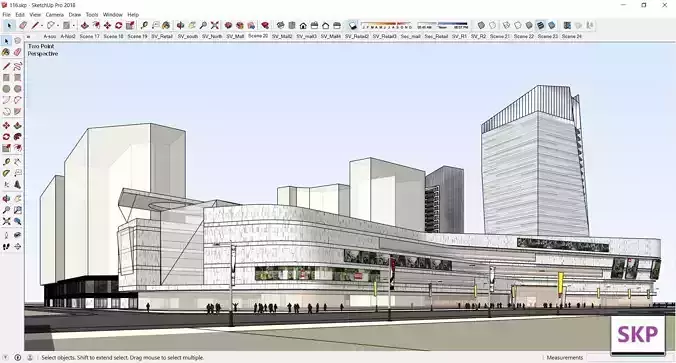The image size is (676, 363).
Task: Toggle the Shaded With Textures style icon
Action: point(541,25)
